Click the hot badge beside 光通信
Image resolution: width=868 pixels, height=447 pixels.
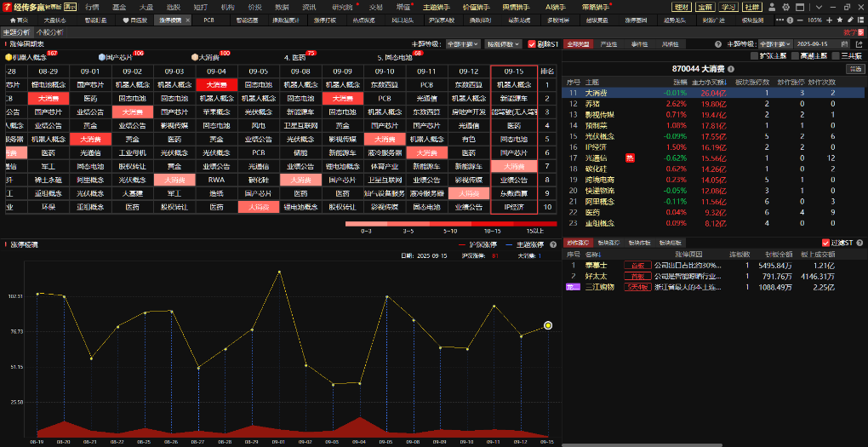(630, 158)
